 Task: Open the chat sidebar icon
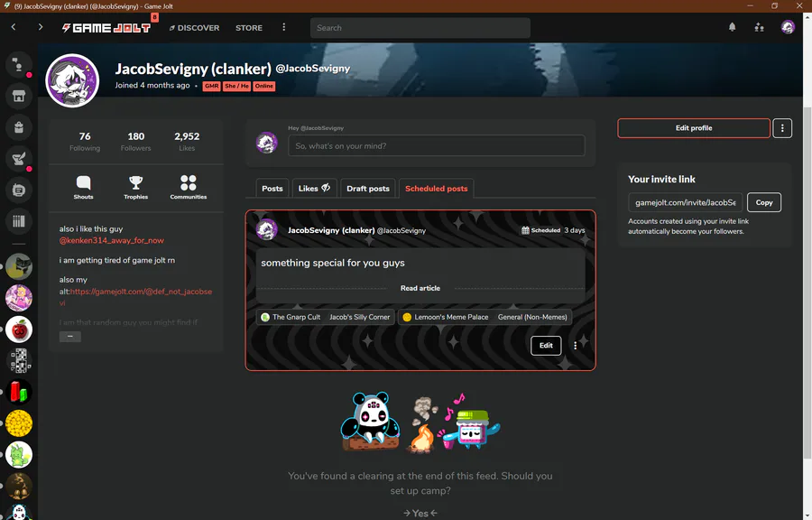19,64
